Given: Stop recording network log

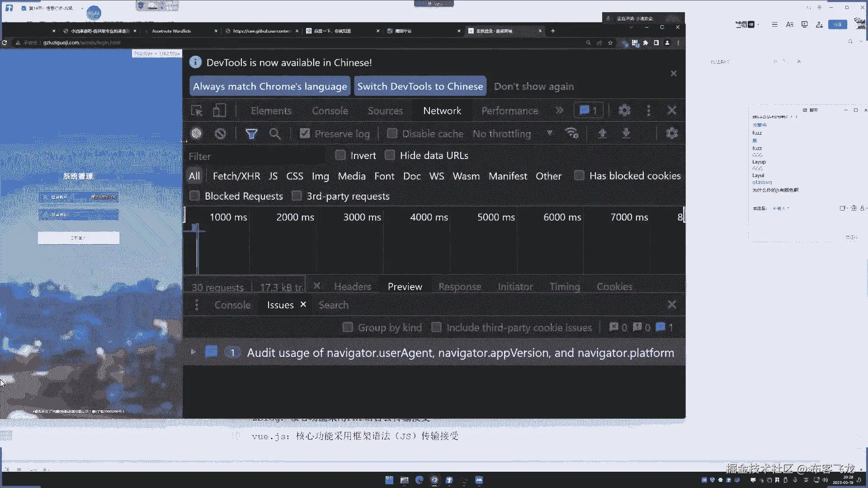Looking at the screenshot, I should (x=196, y=134).
